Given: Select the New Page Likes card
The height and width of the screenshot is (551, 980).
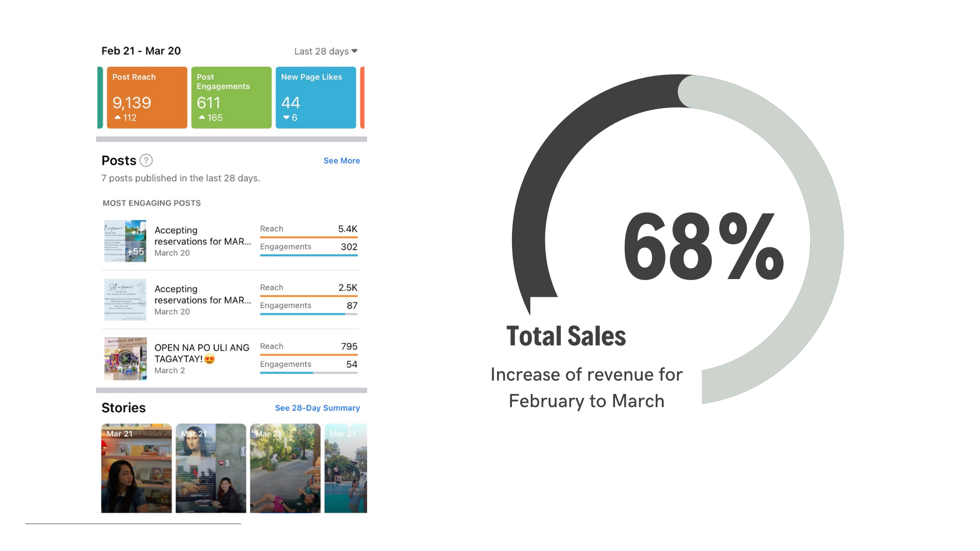Looking at the screenshot, I should click(315, 97).
